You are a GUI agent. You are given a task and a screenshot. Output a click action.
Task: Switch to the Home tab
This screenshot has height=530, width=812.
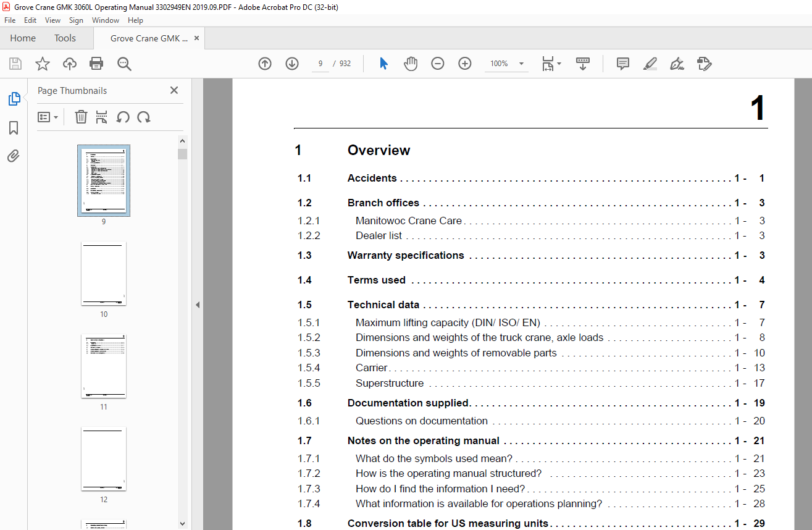(x=23, y=38)
